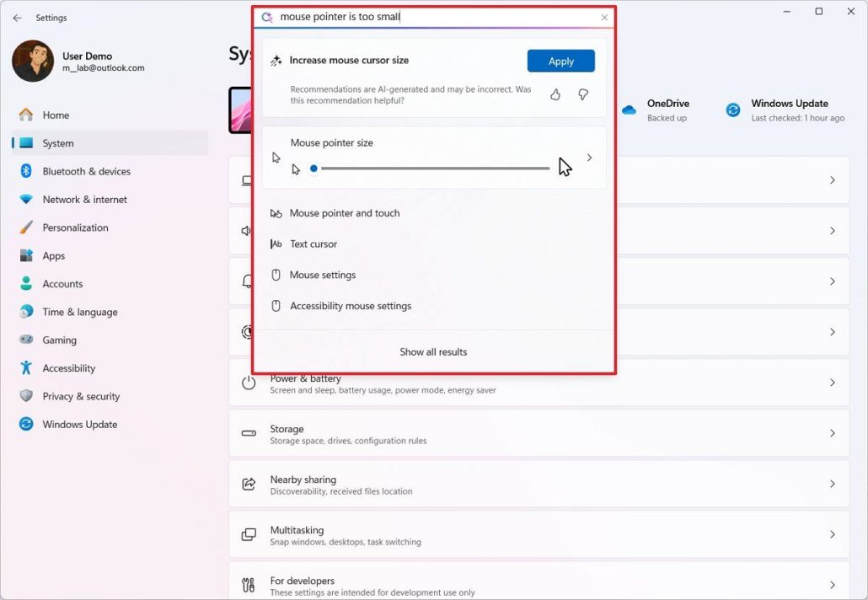Click Show all results

click(432, 351)
